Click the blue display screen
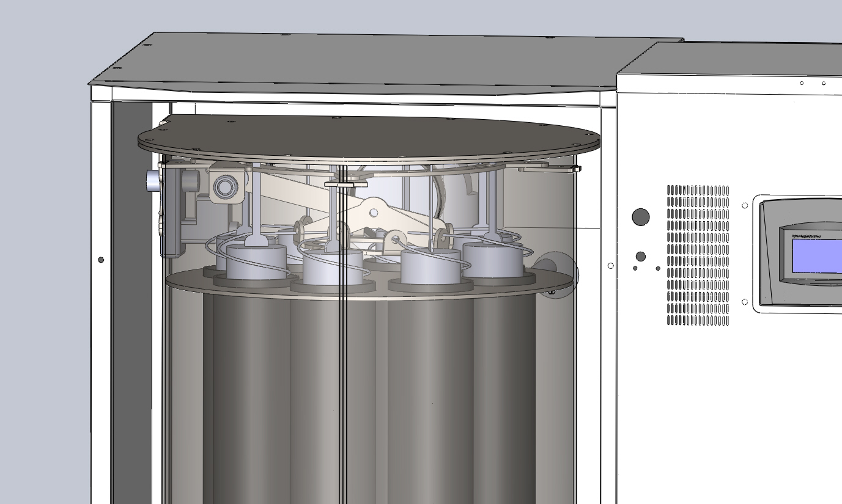The height and width of the screenshot is (504, 842). point(817,255)
